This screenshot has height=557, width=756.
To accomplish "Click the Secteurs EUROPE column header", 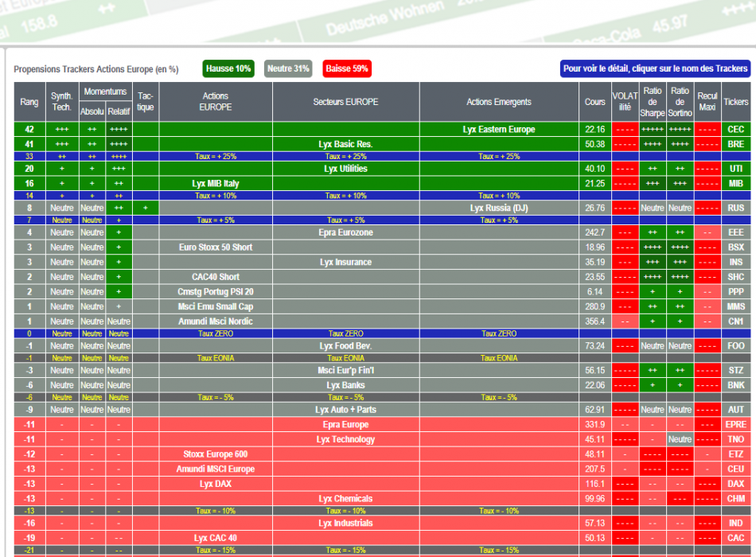I will (345, 102).
